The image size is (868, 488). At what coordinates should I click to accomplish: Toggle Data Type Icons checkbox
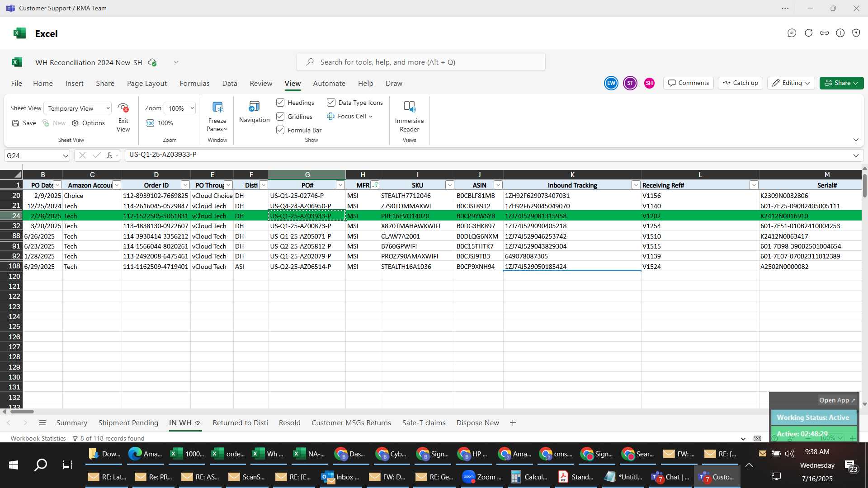coord(331,103)
